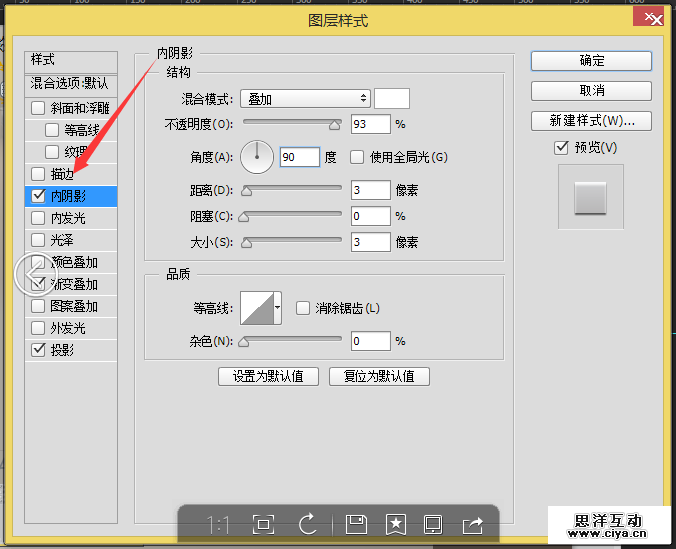This screenshot has height=549, width=676.
Task: Tick the 内发光 checkbox
Action: 38,218
